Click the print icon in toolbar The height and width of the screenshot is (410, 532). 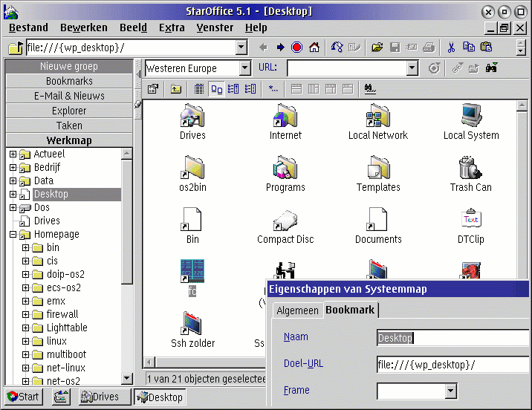(429, 48)
